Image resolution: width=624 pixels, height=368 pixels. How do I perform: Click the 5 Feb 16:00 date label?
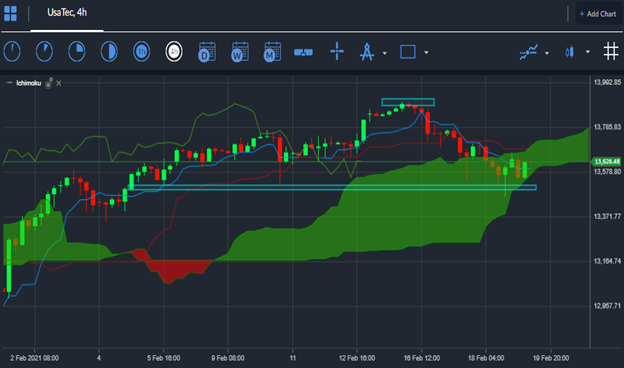point(164,358)
